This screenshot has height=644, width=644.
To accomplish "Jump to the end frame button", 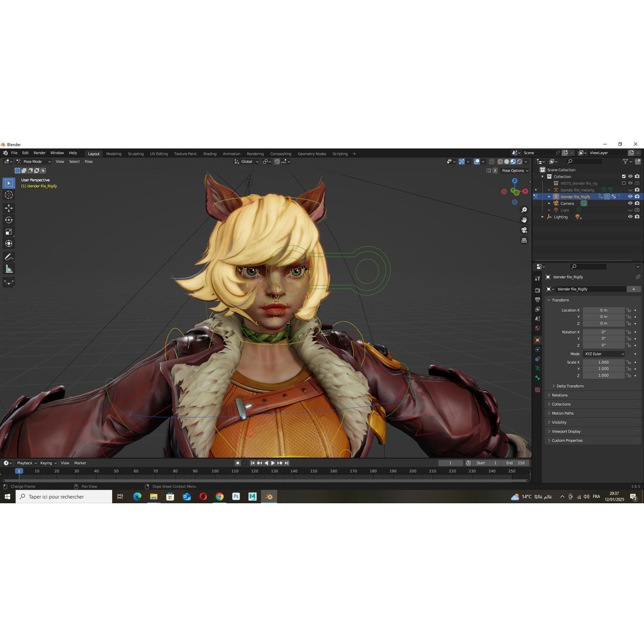I will tap(287, 463).
